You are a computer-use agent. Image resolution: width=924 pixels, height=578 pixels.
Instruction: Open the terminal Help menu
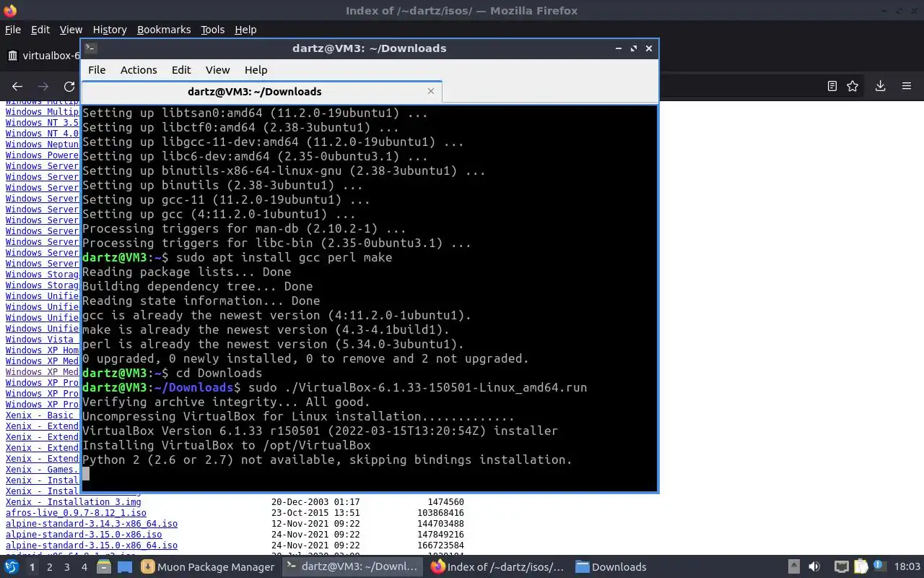point(256,70)
